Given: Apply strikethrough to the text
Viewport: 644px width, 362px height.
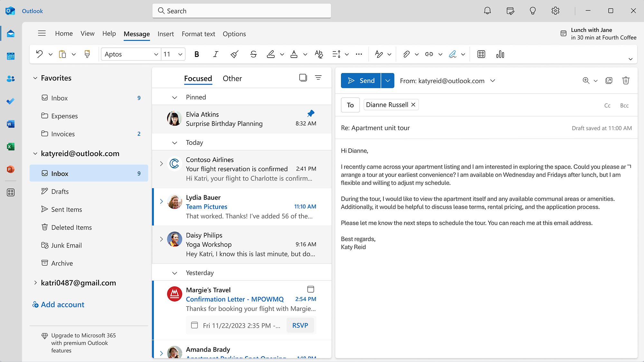Looking at the screenshot, I should tap(254, 54).
